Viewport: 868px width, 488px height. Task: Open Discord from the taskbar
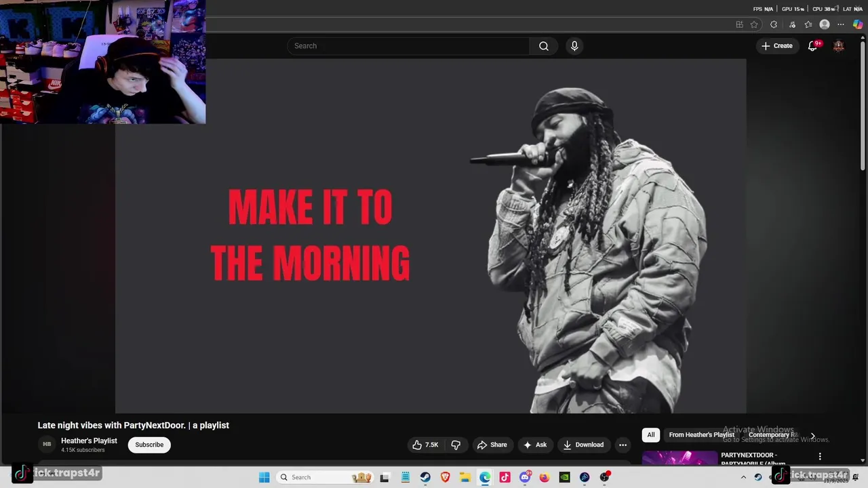pyautogui.click(x=525, y=477)
